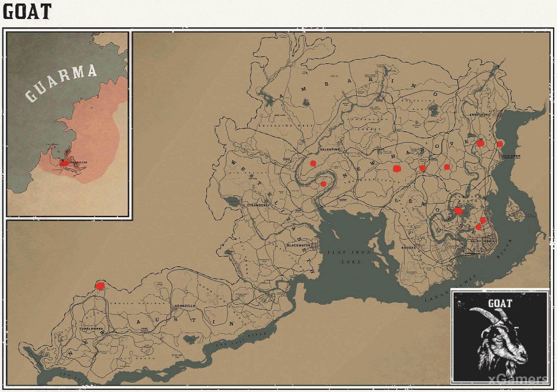
Task: Click red marker southwest of Valentine label
Action: [313, 163]
